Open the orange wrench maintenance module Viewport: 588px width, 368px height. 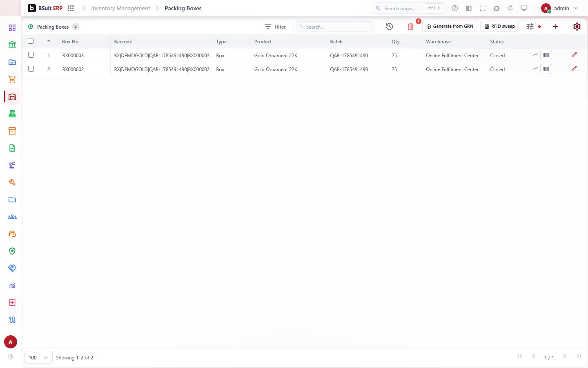12,182
